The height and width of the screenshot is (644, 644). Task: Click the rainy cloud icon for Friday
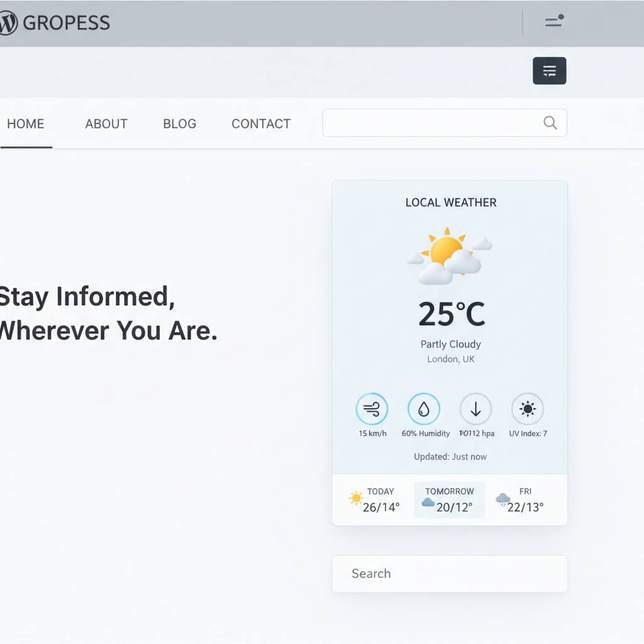[502, 499]
